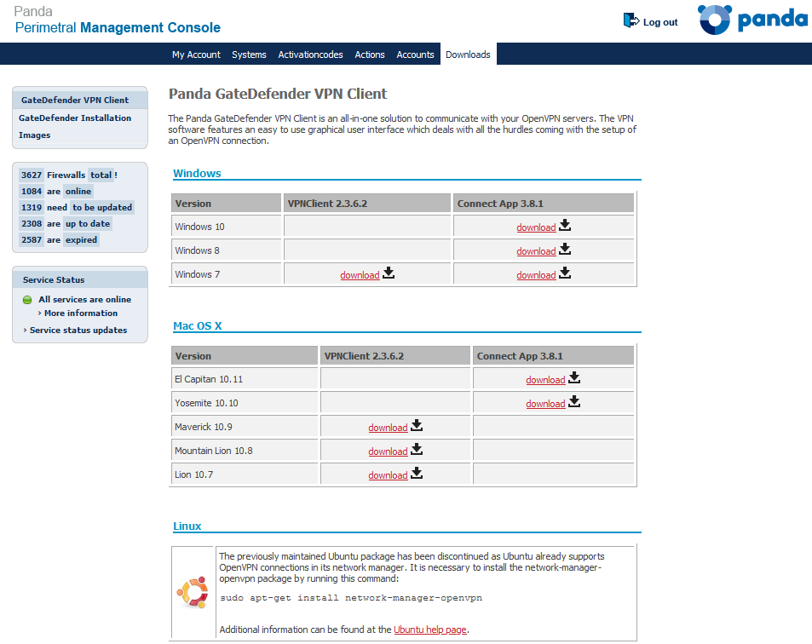
Task: Open Service status updates
Action: point(78,331)
